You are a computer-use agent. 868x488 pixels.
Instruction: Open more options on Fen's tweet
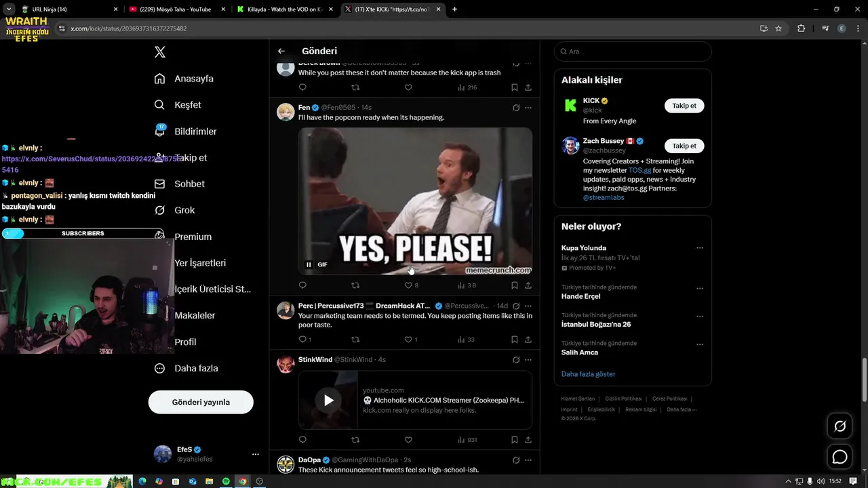(x=528, y=108)
